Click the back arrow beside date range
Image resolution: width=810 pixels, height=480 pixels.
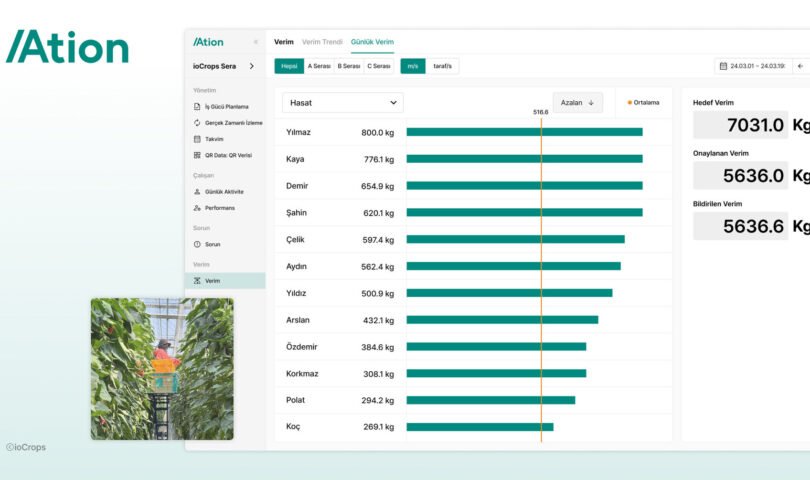click(800, 66)
